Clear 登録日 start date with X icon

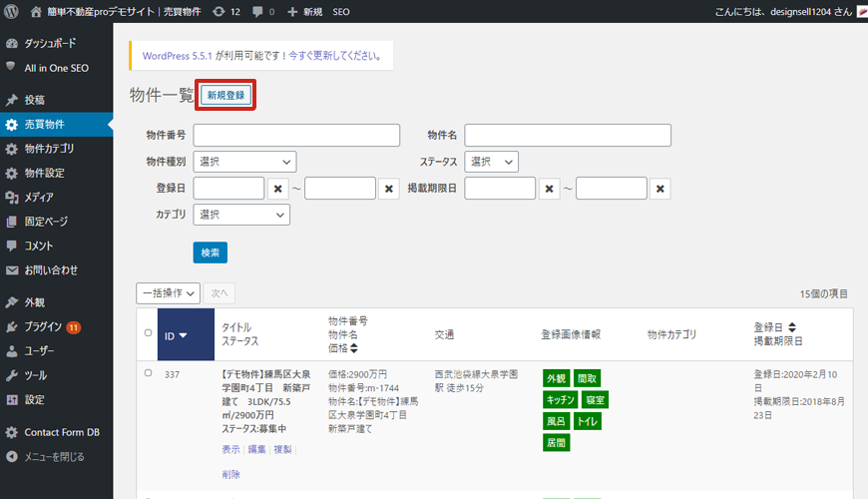click(280, 189)
